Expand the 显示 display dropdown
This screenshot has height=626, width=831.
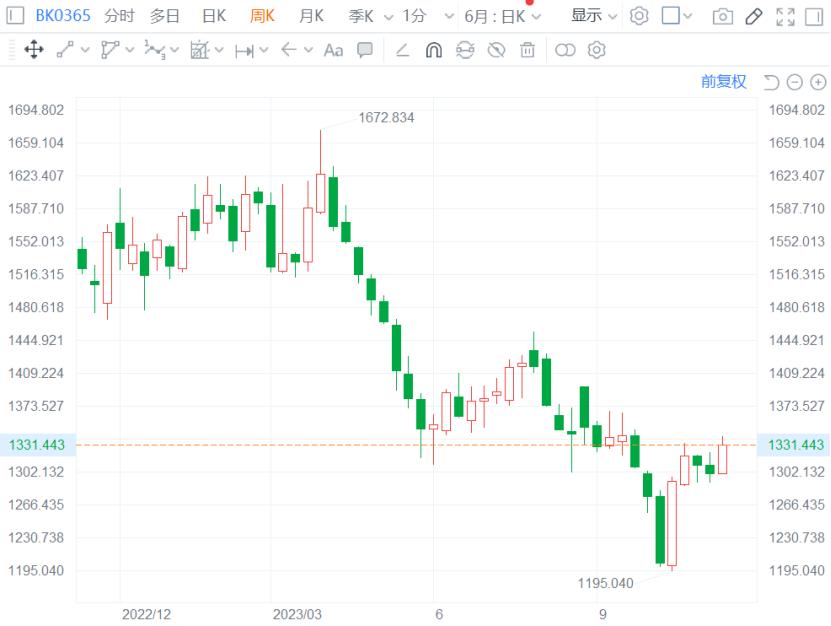coord(594,16)
